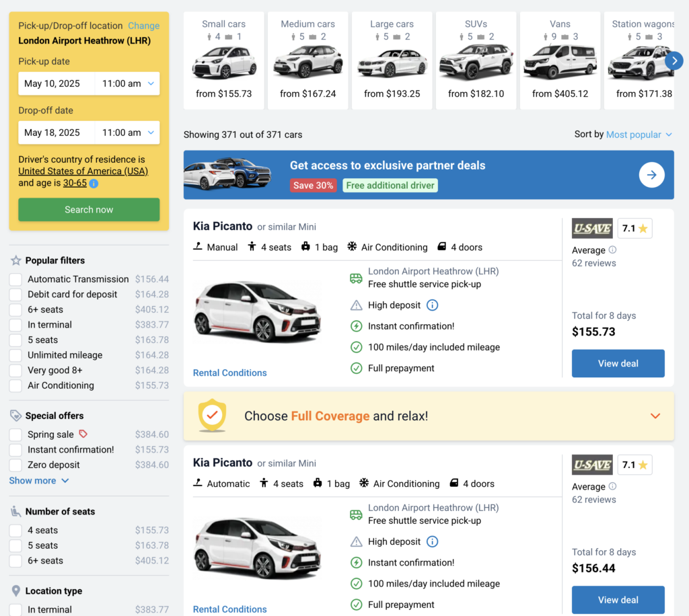Click the pin icon by Location type
The image size is (689, 616).
[x=16, y=591]
